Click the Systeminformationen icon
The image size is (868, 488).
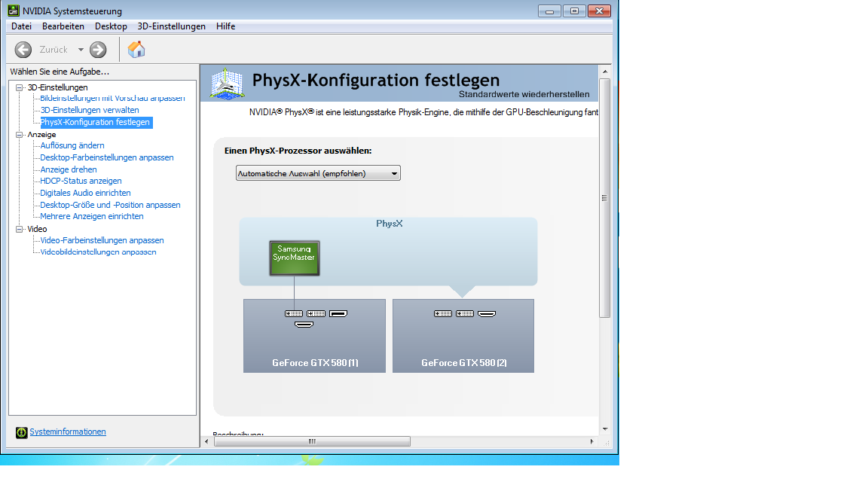tap(22, 433)
